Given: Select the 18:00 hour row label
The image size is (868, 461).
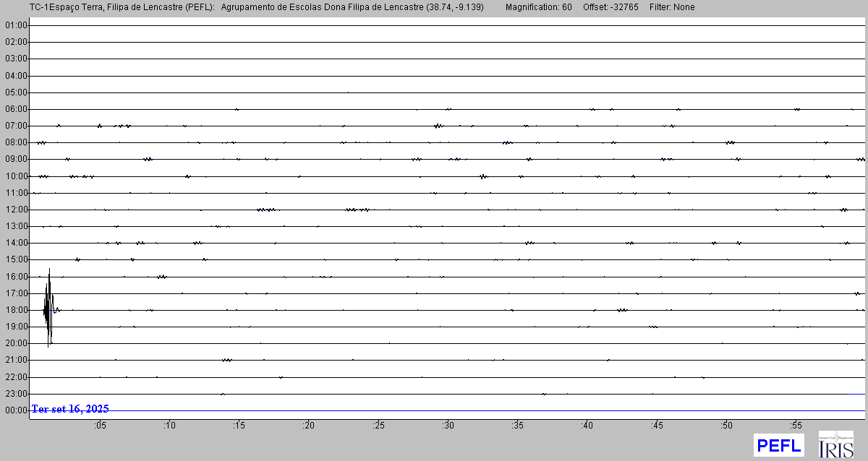Looking at the screenshot, I should pyautogui.click(x=15, y=310).
